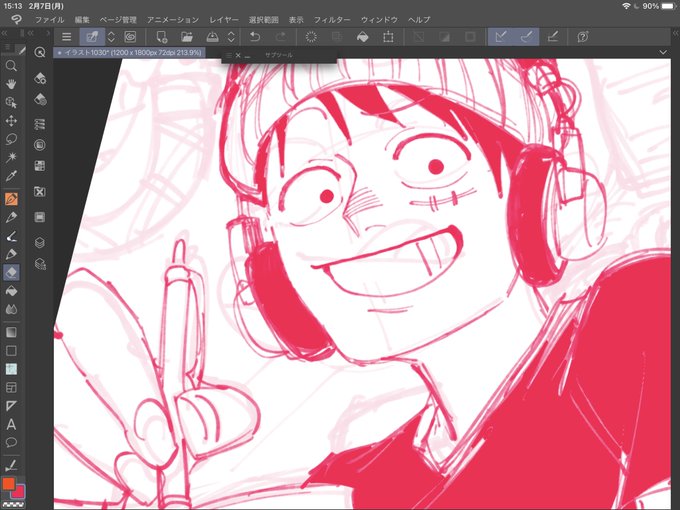
Task: Select the highlighted Eraser tool
Action: (x=11, y=272)
